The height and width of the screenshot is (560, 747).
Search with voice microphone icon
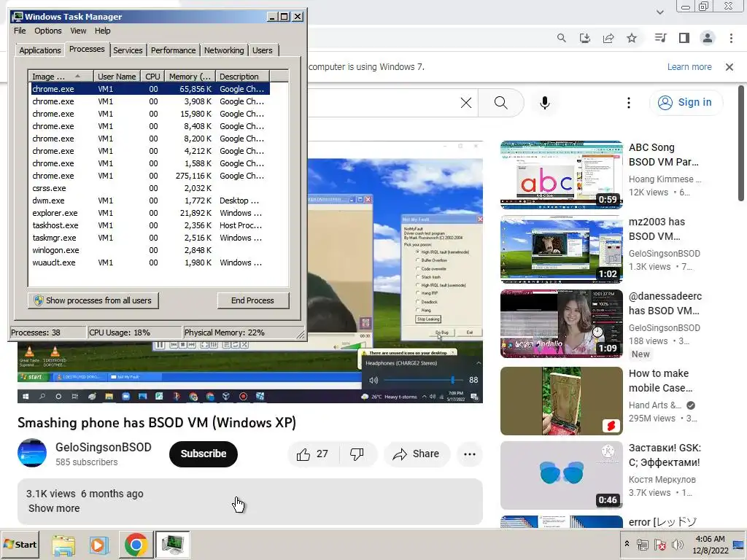(545, 103)
